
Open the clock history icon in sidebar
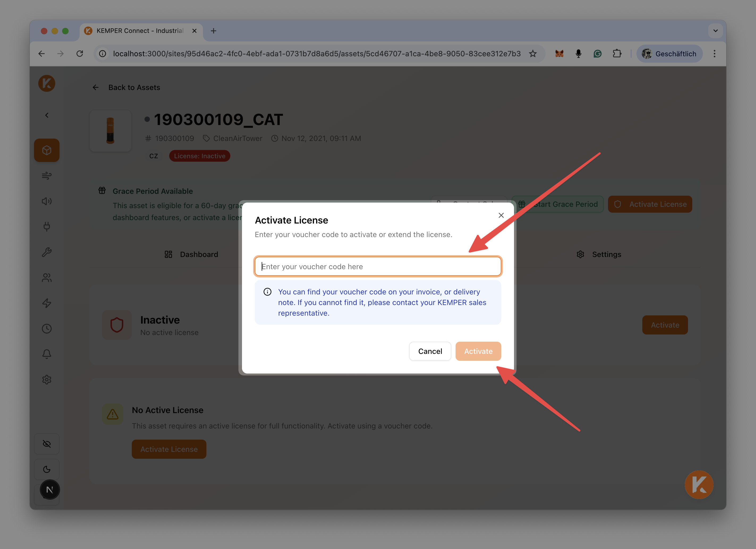(47, 329)
